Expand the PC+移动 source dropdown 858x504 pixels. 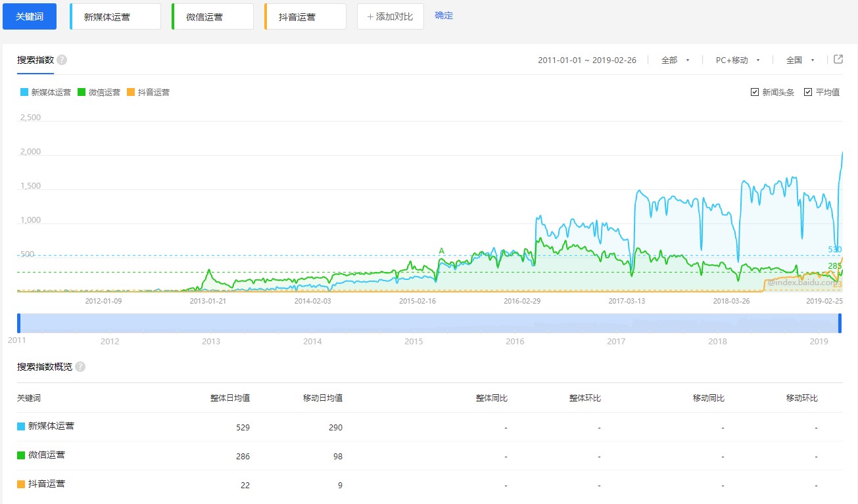738,60
